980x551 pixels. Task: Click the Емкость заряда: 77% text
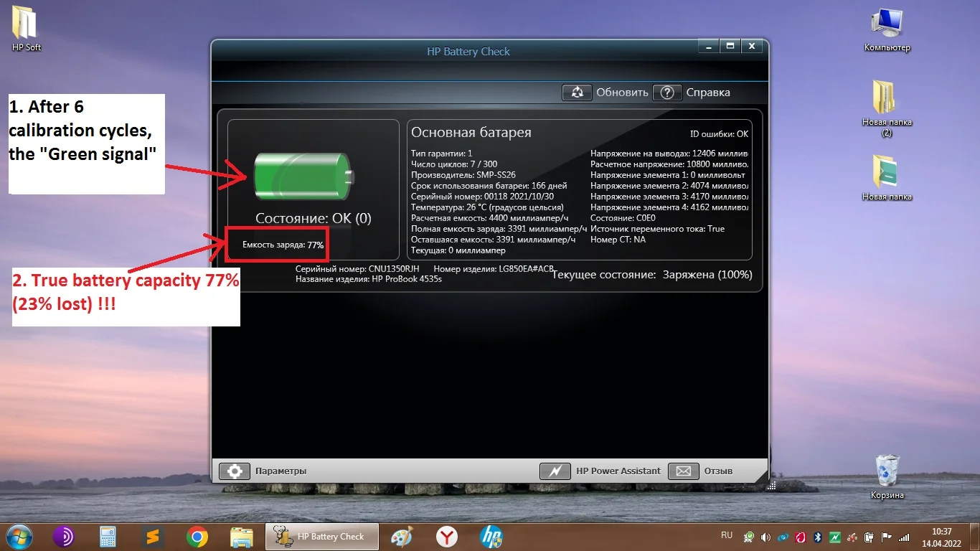(x=283, y=245)
